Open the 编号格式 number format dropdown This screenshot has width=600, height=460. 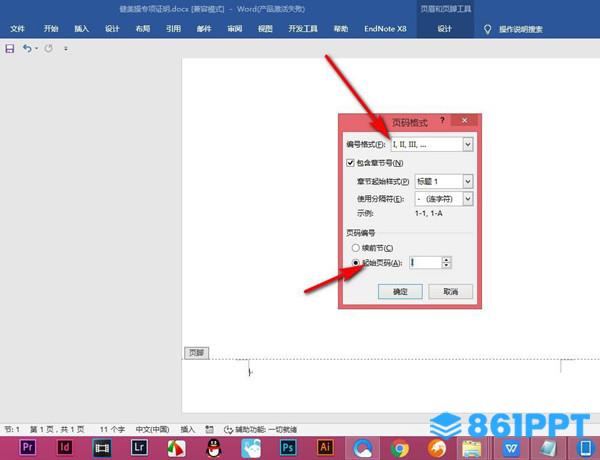pos(468,144)
